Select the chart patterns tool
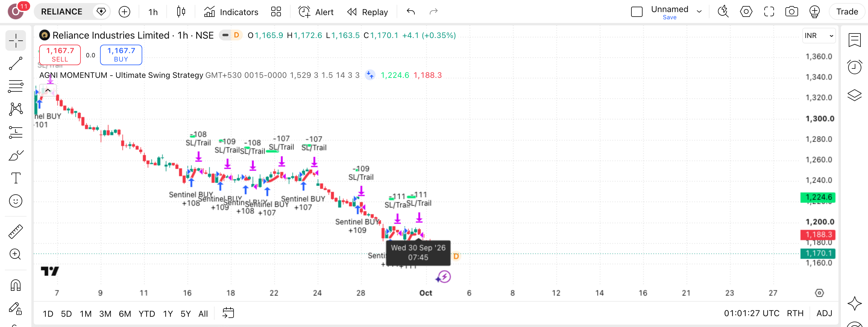 point(15,109)
